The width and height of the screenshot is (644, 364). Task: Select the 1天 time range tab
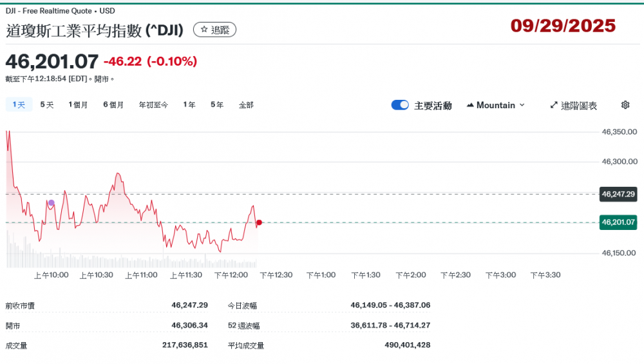pyautogui.click(x=19, y=104)
